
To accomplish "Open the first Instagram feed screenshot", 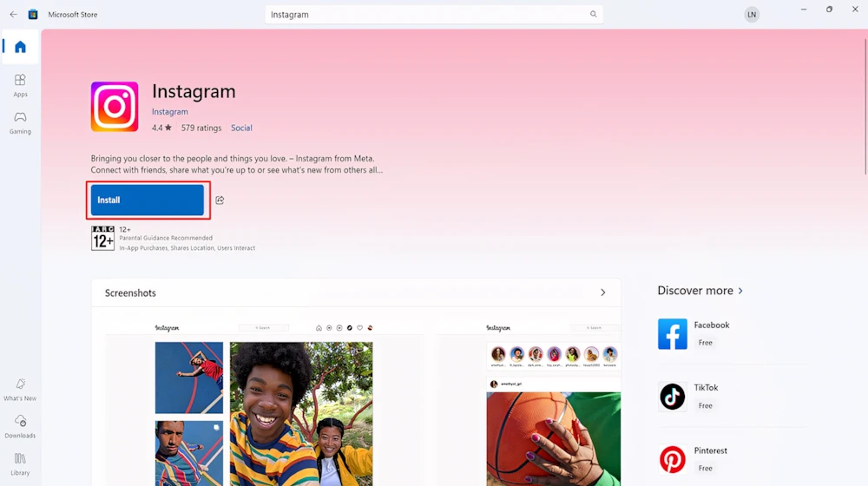I will tap(264, 403).
